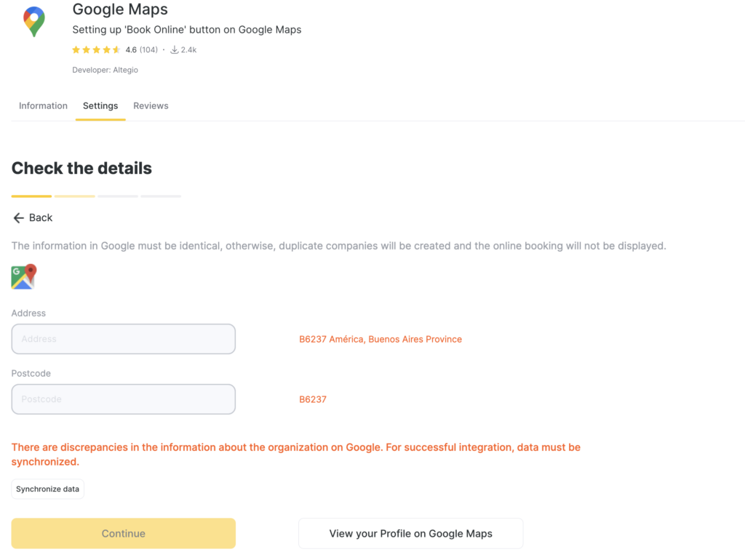Click the download count icon

click(x=175, y=50)
